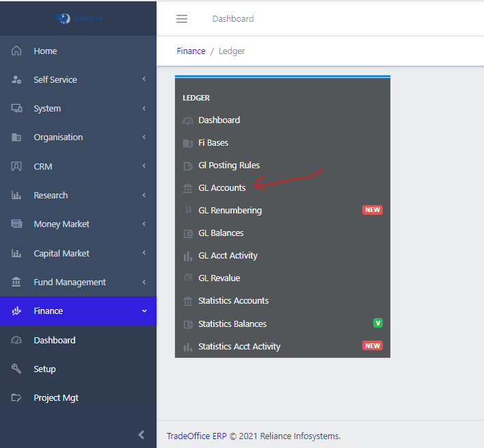484x448 pixels.
Task: Click the GL Acct Activity bar chart icon
Action: (x=188, y=256)
